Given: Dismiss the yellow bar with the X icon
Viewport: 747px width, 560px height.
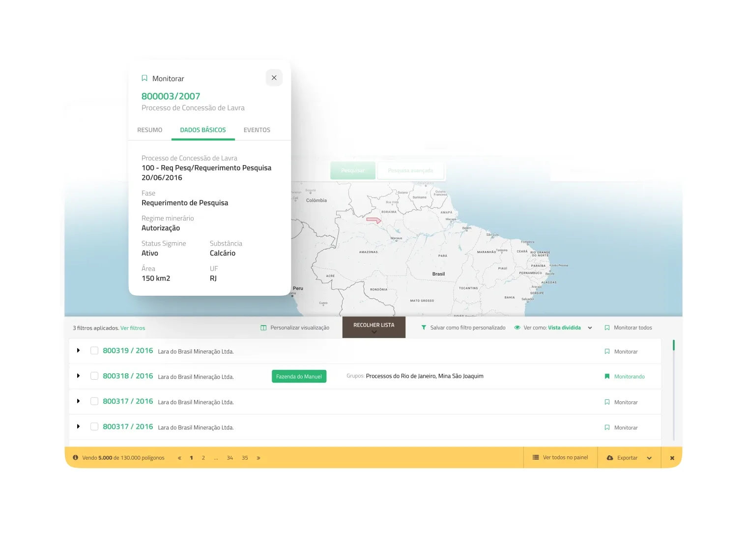Looking at the screenshot, I should [x=672, y=458].
